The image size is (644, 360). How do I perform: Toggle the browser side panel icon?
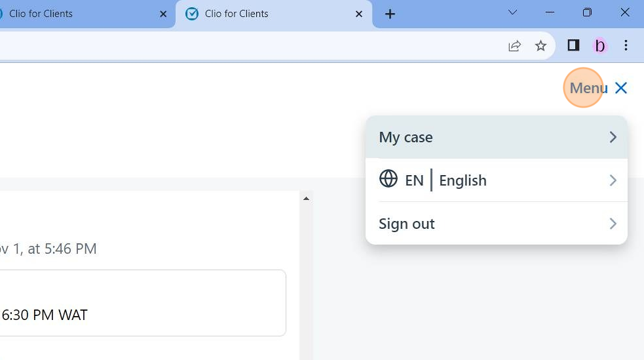573,45
